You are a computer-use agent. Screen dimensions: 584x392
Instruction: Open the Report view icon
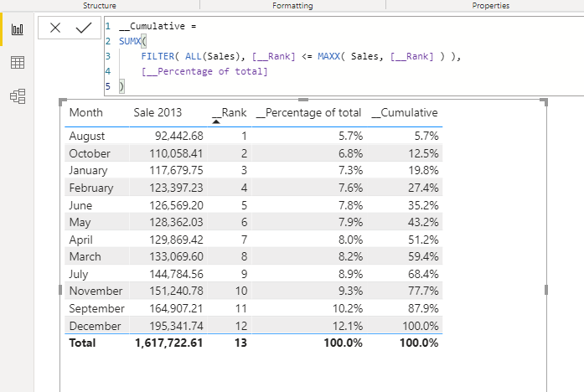(17, 29)
